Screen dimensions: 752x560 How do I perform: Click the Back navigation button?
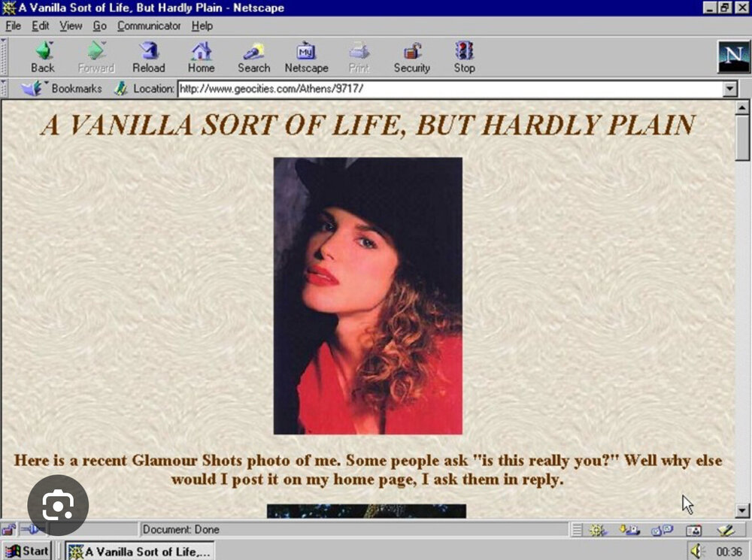43,56
